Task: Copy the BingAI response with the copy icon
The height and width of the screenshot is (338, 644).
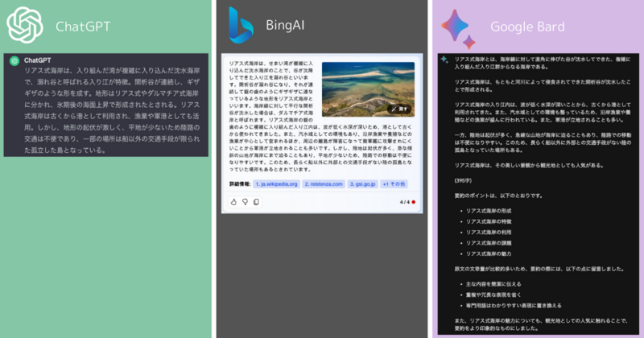Action: [256, 202]
